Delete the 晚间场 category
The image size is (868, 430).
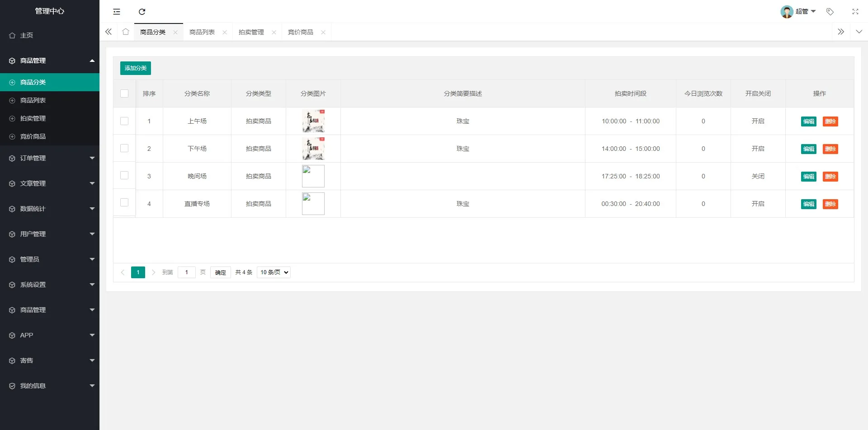(x=830, y=177)
